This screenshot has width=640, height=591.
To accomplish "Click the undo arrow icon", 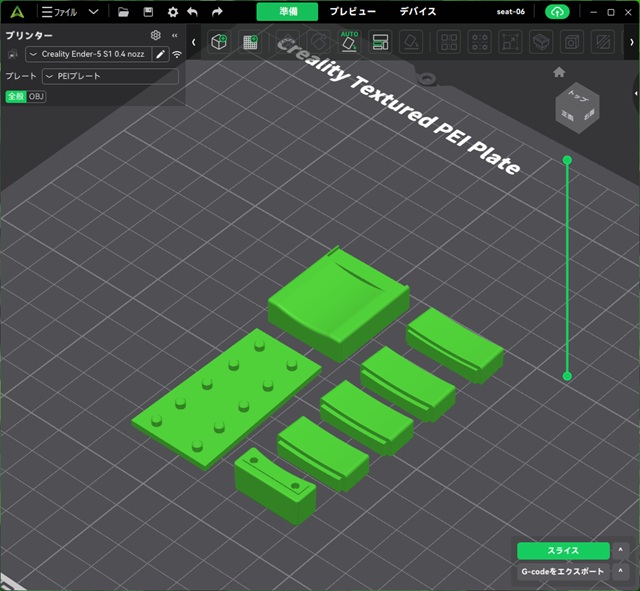I will 193,12.
